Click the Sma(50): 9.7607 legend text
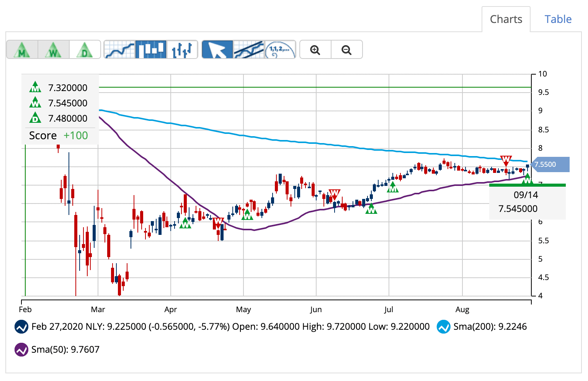Screen dimensions: 588x381 (x=65, y=350)
